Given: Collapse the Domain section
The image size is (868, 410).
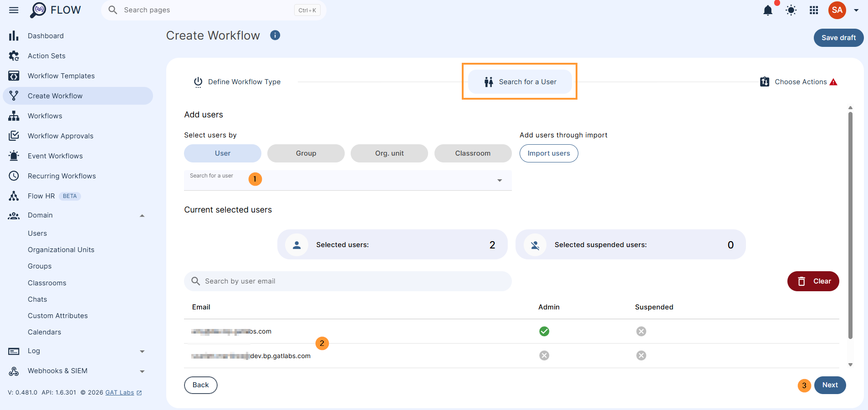Looking at the screenshot, I should [142, 216].
